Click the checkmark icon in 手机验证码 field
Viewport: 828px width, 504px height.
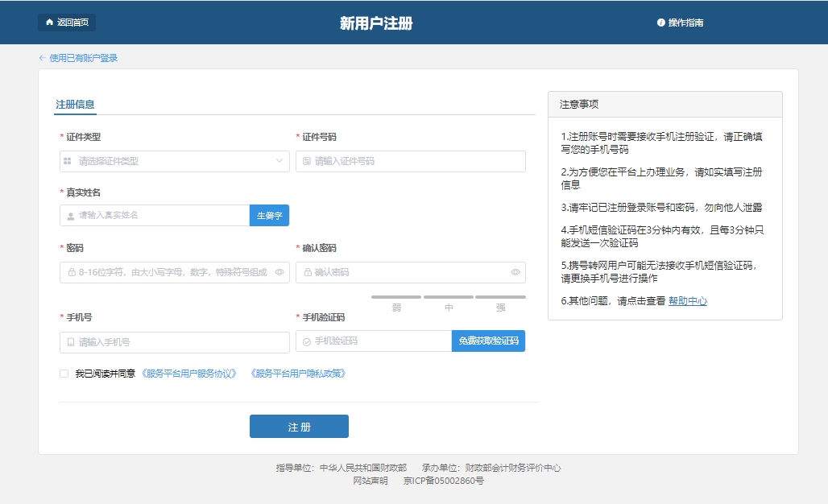click(307, 341)
